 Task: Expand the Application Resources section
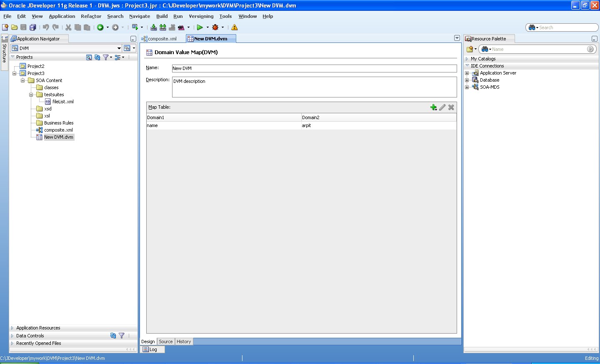click(38, 328)
